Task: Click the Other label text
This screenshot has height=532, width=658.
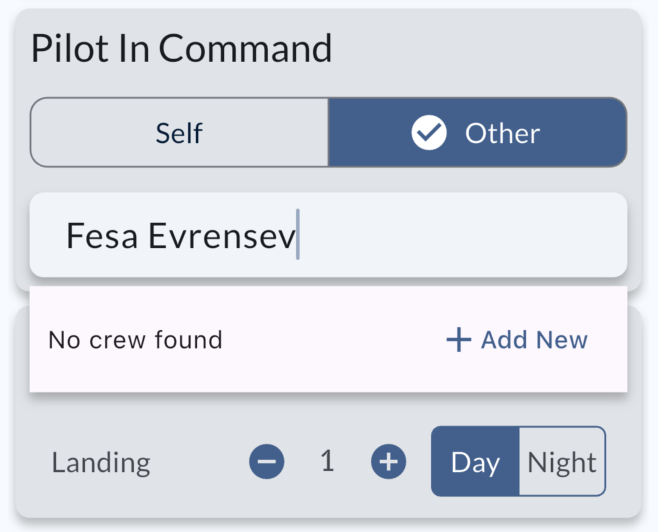Action: pyautogui.click(x=502, y=133)
